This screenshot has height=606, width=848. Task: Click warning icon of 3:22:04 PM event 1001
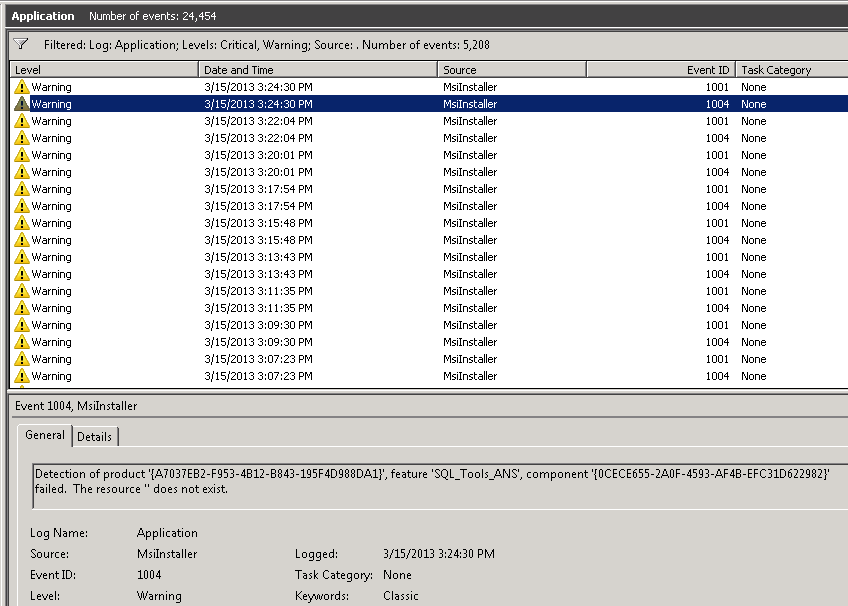click(22, 121)
